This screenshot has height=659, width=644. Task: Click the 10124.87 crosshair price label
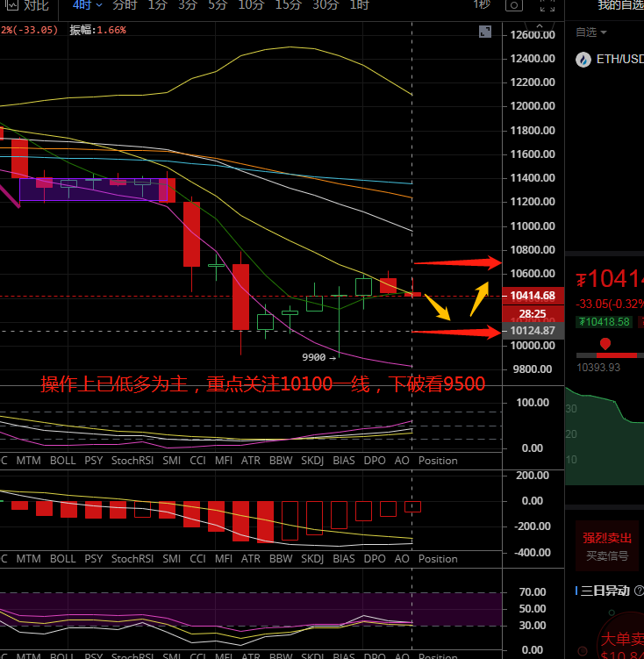click(533, 331)
